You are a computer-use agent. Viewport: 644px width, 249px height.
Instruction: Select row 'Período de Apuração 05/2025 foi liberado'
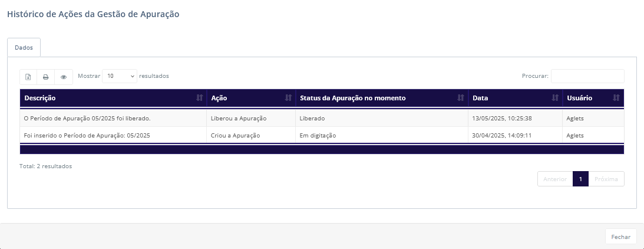pyautogui.click(x=322, y=118)
